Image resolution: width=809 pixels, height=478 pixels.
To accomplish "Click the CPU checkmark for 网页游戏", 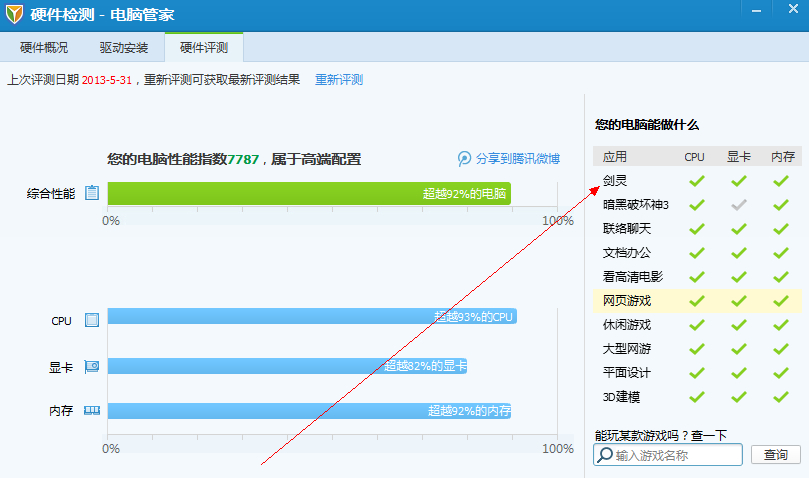I will pos(697,301).
